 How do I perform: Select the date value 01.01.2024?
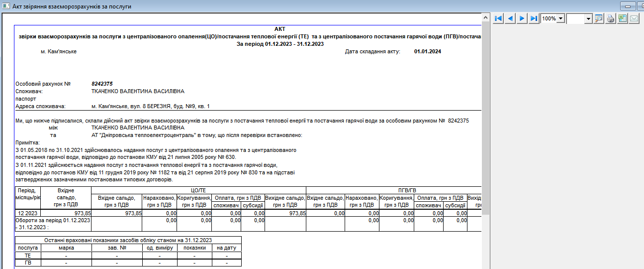coord(427,51)
